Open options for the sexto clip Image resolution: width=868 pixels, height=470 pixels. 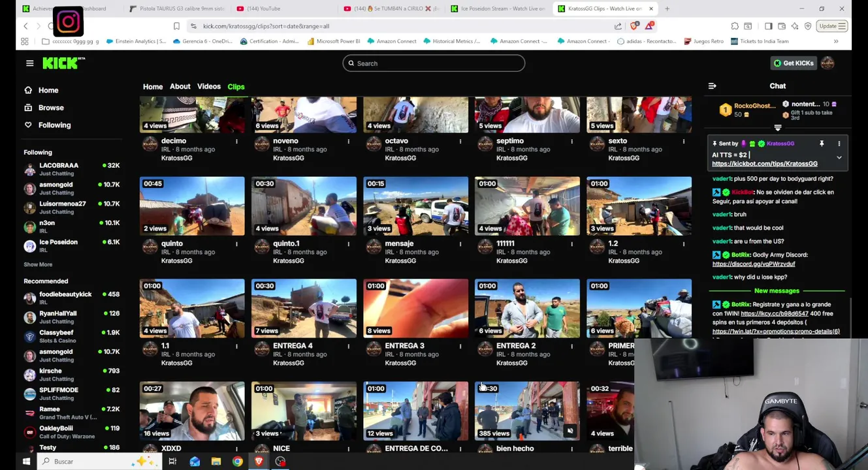[683, 141]
